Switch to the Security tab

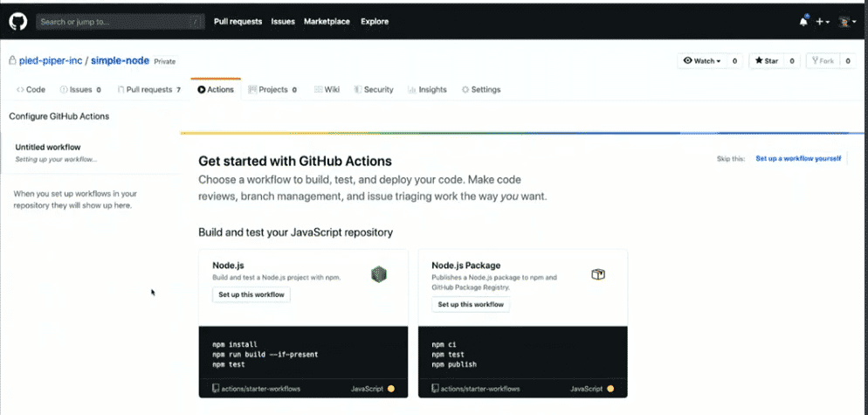[374, 89]
